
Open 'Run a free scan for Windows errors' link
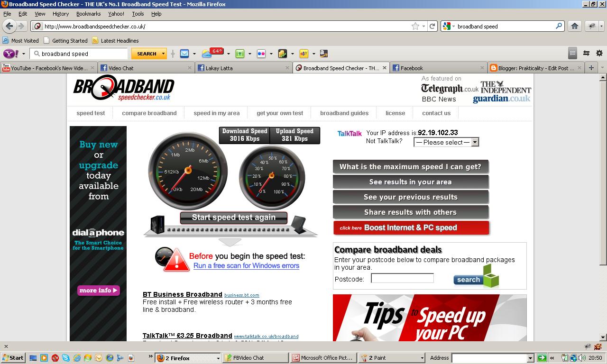246,266
